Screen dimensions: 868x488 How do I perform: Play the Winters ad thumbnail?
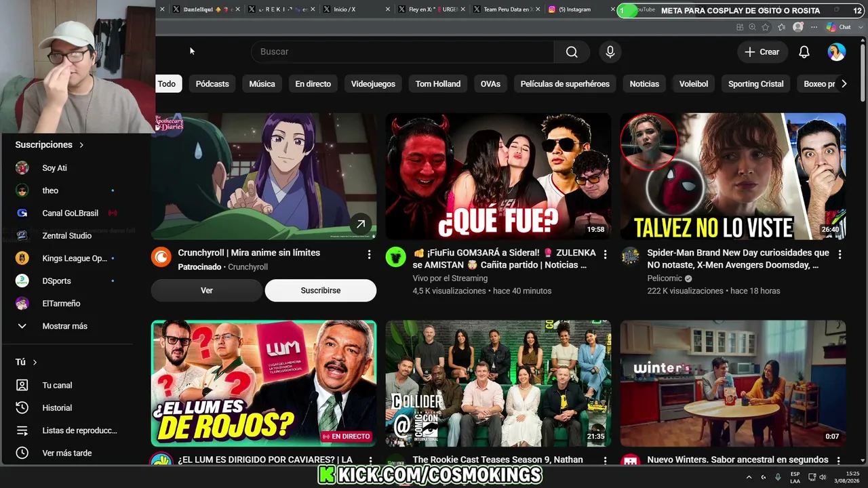point(733,384)
